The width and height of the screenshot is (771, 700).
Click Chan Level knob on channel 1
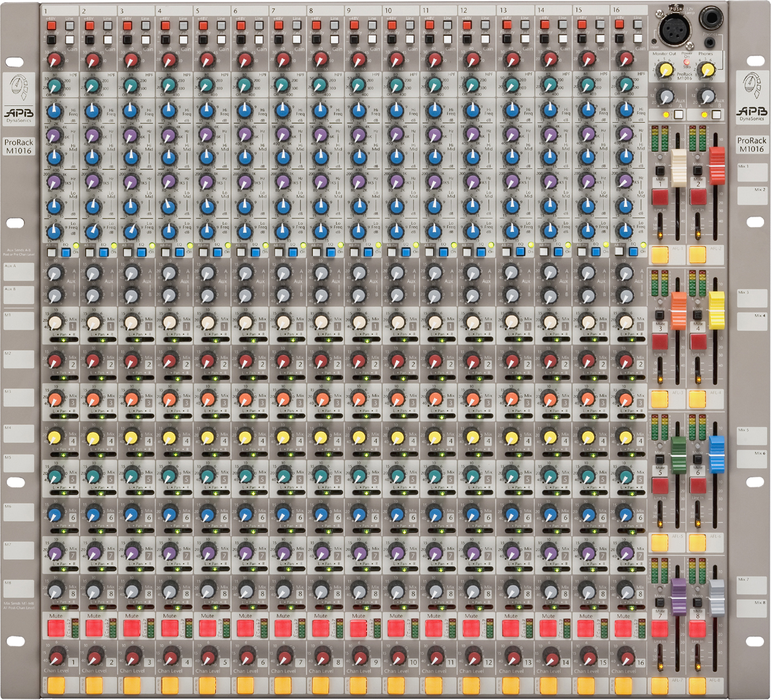click(57, 657)
